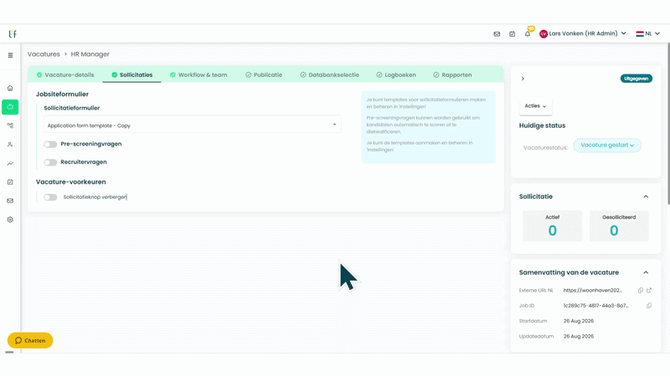Select the green vacancies briefcase sidebar icon
Image resolution: width=670 pixels, height=376 pixels.
tap(10, 107)
